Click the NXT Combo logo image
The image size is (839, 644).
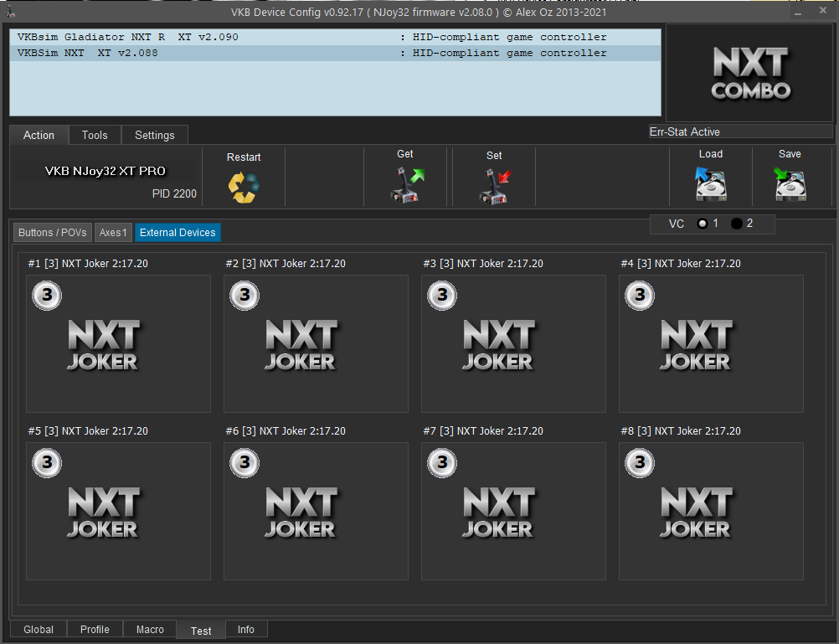(750, 74)
